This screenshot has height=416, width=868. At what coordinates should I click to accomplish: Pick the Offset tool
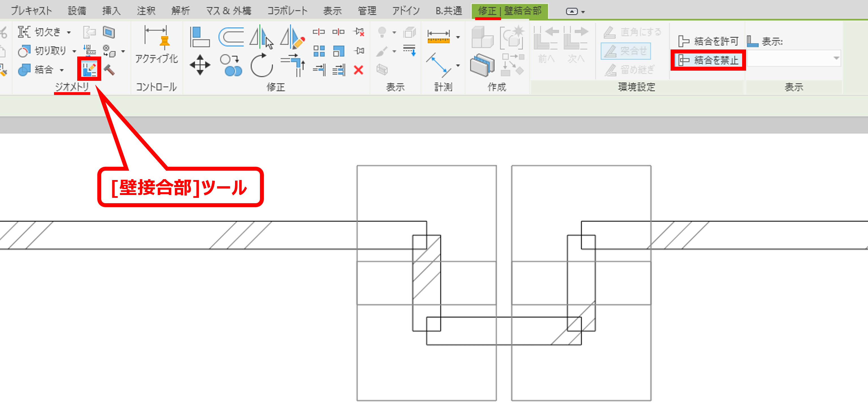click(x=231, y=37)
